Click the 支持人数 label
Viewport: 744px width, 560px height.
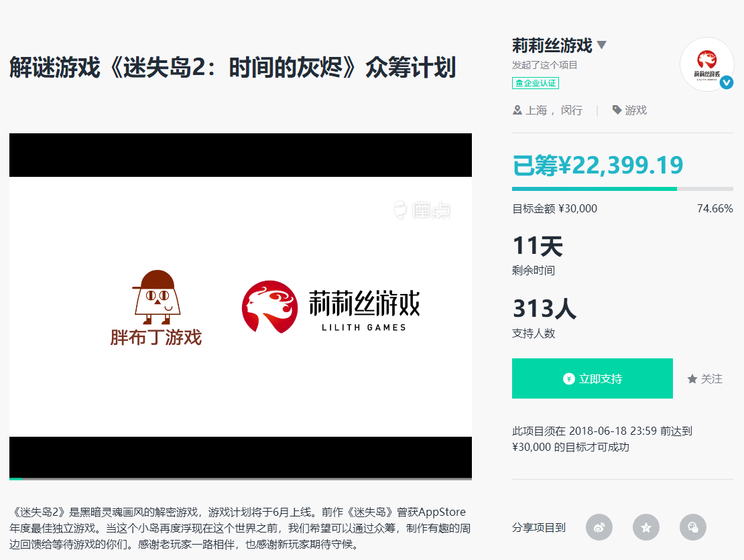(x=534, y=334)
